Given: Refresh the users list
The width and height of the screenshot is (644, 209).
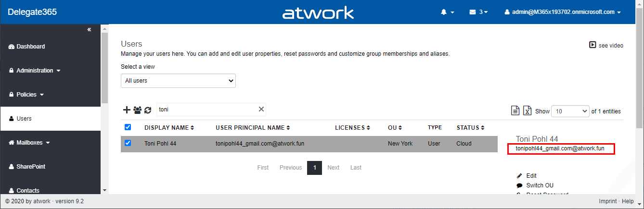Looking at the screenshot, I should (x=148, y=110).
